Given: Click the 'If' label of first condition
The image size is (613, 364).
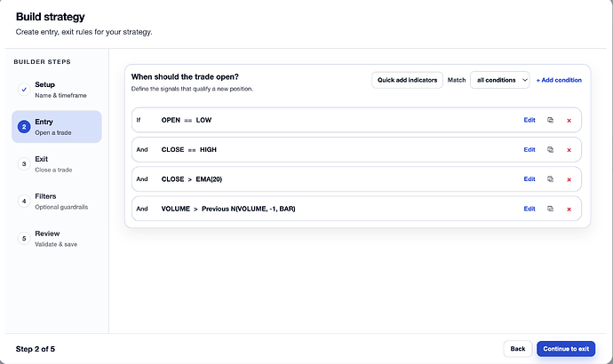Looking at the screenshot, I should pos(139,120).
